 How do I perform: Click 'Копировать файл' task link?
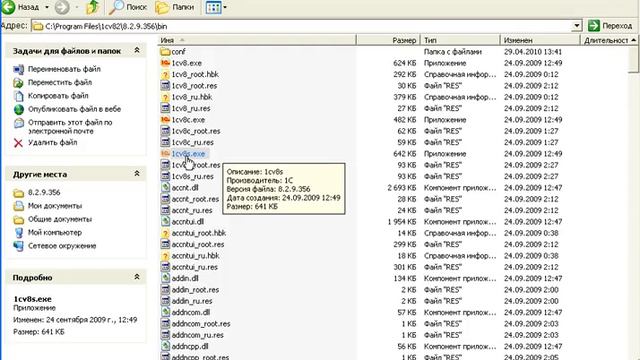coord(58,96)
